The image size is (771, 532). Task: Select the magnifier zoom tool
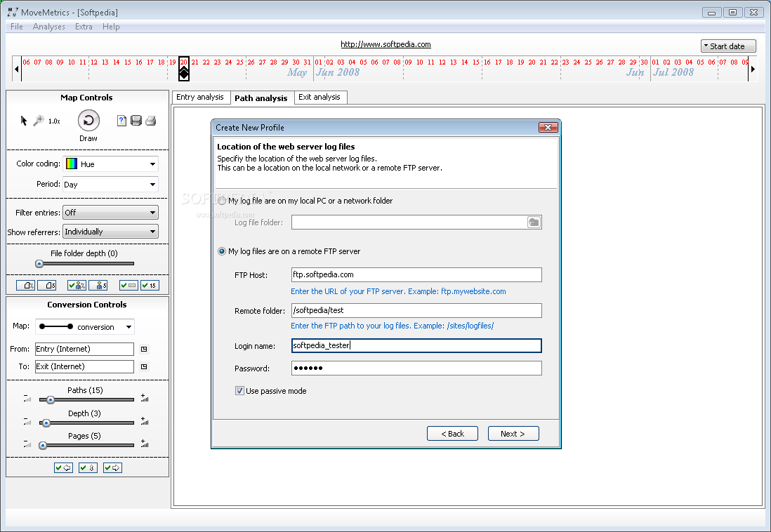pos(39,121)
